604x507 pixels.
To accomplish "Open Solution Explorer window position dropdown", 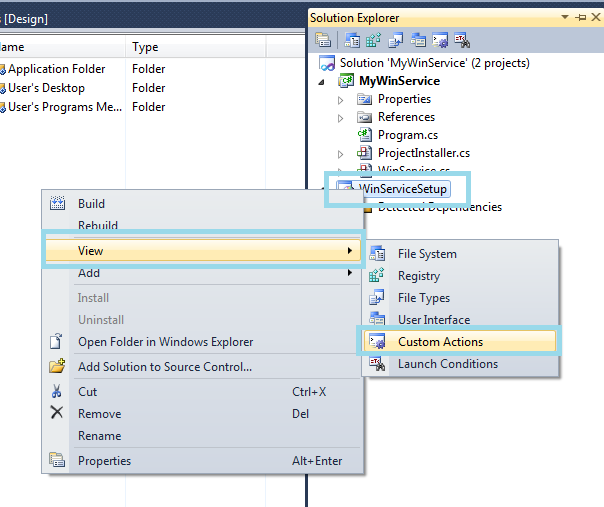I will (x=565, y=18).
